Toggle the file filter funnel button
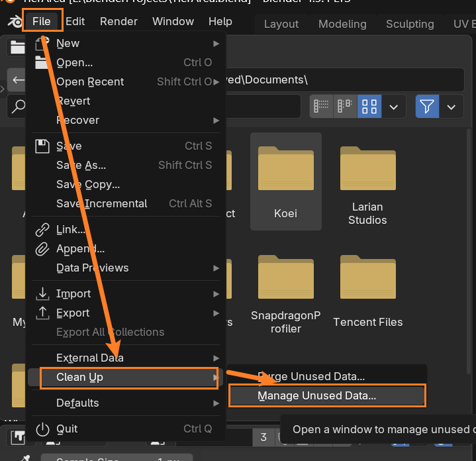This screenshot has width=476, height=461. click(x=427, y=106)
